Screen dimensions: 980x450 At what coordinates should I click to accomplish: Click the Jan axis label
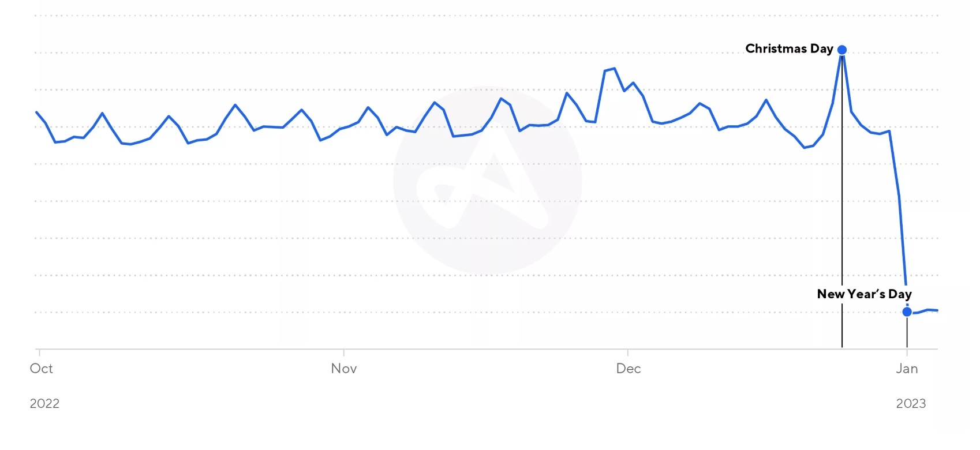[907, 369]
